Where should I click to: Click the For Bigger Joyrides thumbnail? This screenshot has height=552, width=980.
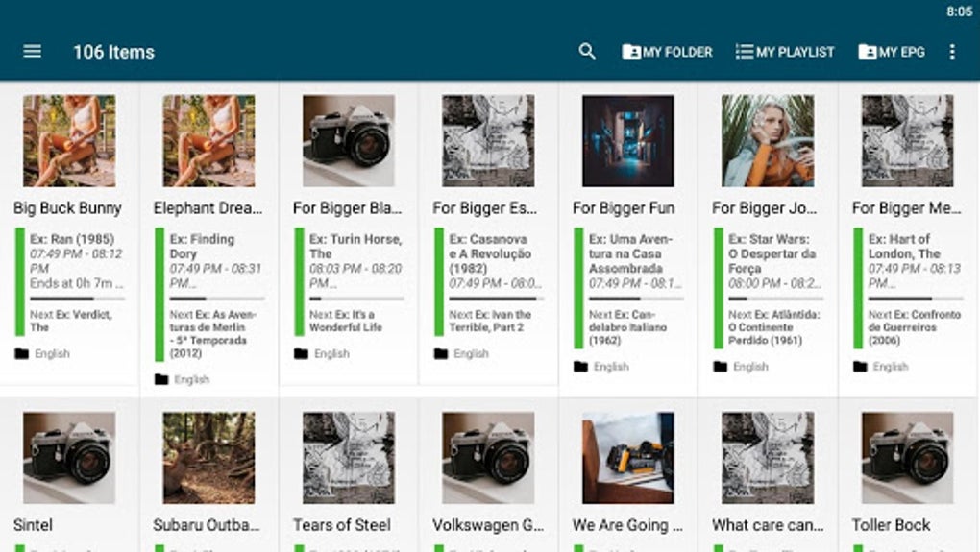767,140
